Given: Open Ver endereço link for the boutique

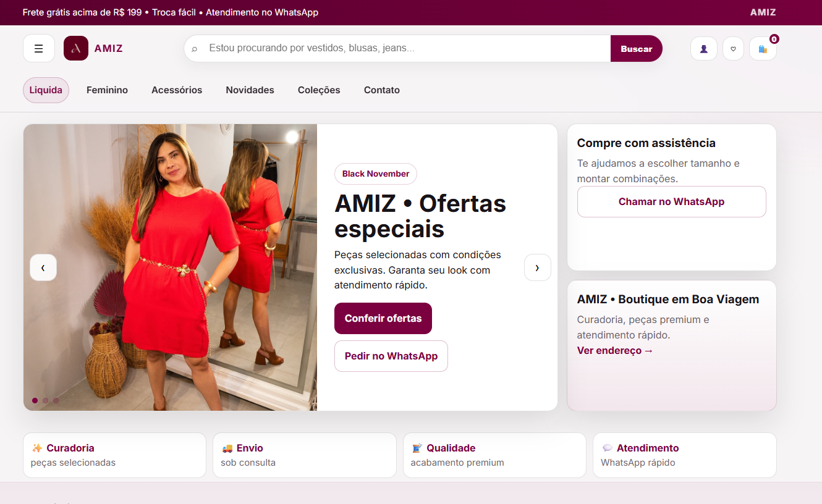Looking at the screenshot, I should [614, 350].
